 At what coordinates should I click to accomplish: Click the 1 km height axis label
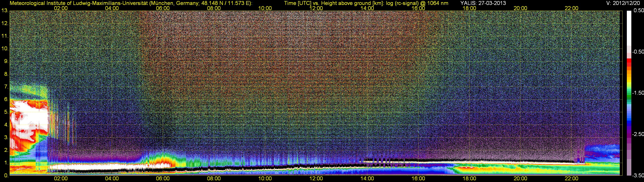6,163
